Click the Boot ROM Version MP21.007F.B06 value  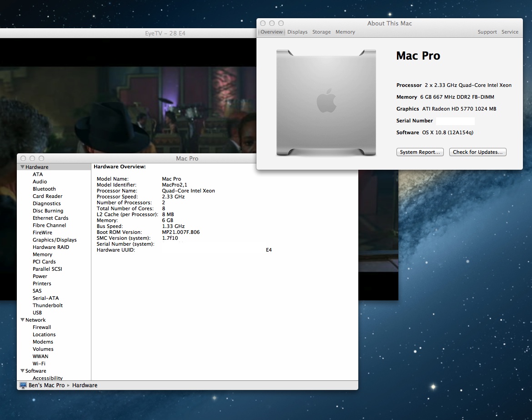(181, 232)
